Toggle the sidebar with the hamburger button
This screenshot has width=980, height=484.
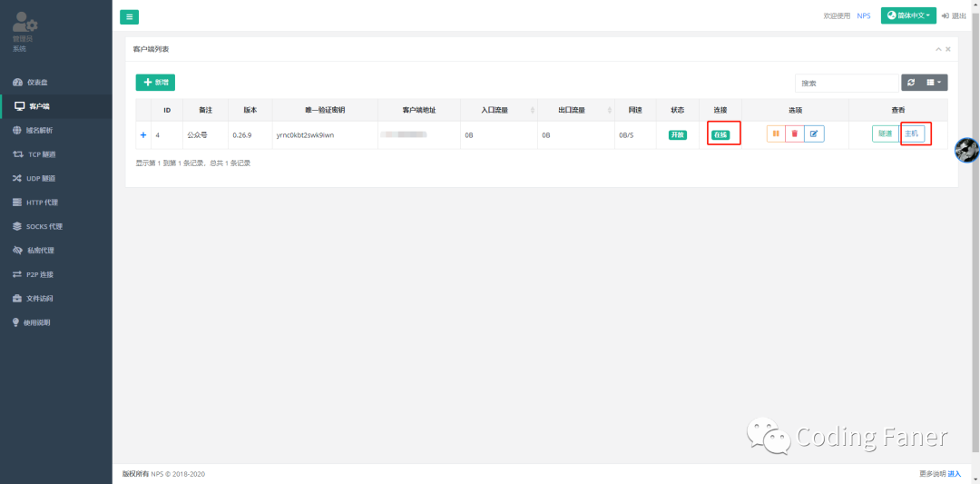tap(130, 17)
